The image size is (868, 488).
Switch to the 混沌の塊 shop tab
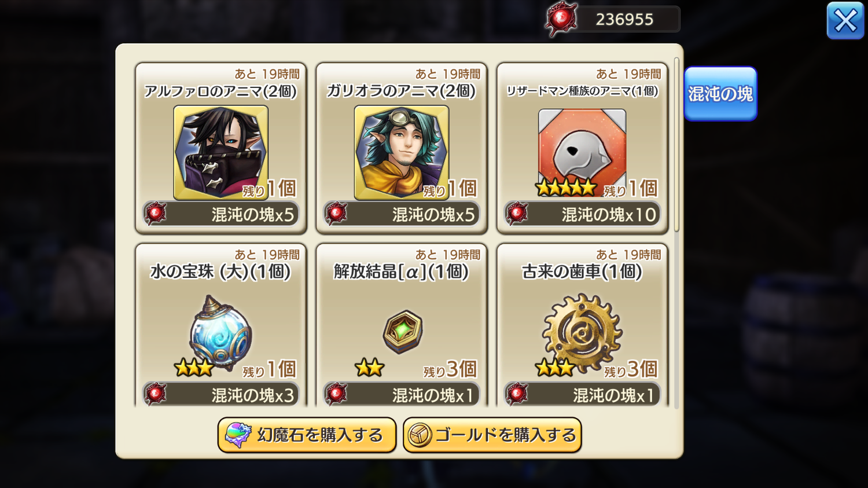point(720,94)
